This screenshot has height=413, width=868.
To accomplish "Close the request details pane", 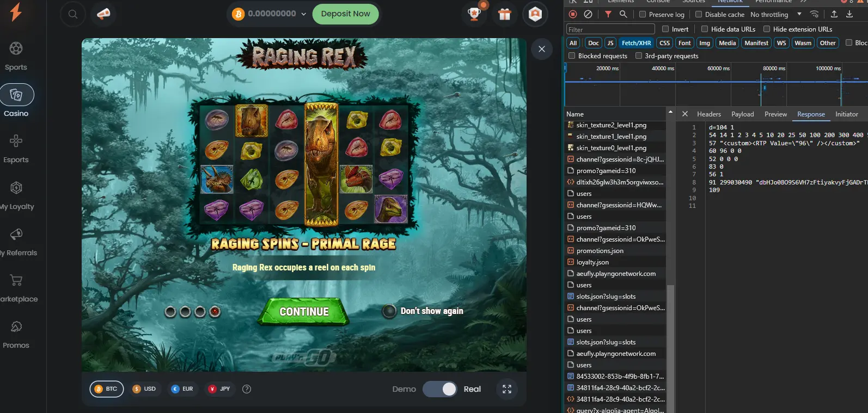I will pyautogui.click(x=685, y=114).
